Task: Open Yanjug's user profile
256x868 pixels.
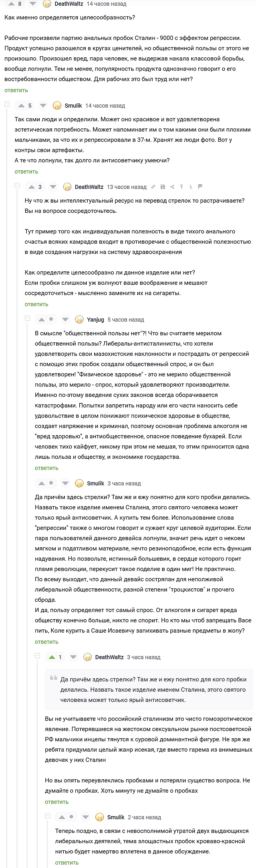Action: (95, 319)
